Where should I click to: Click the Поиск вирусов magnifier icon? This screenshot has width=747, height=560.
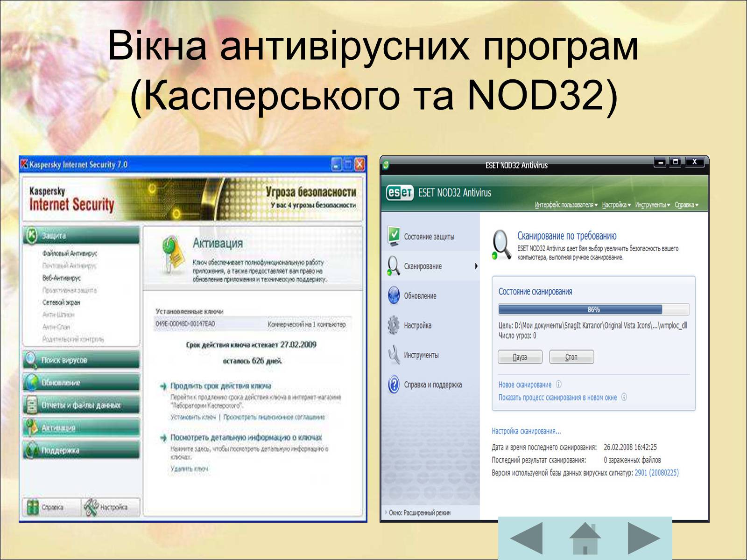click(31, 360)
